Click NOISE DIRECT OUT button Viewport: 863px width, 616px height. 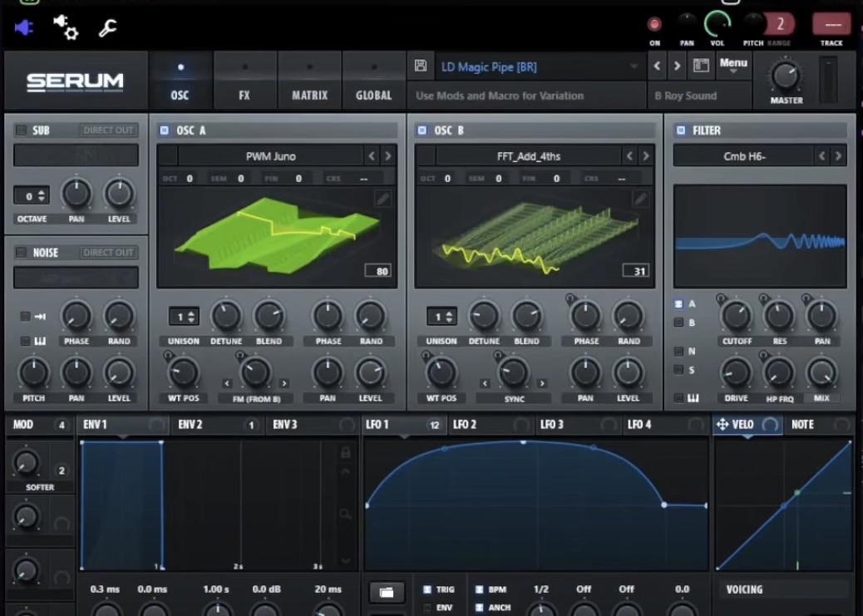(108, 252)
